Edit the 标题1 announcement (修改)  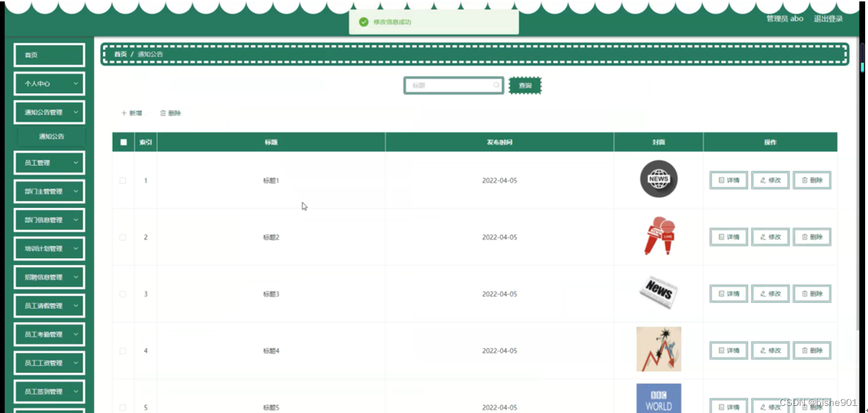click(771, 180)
